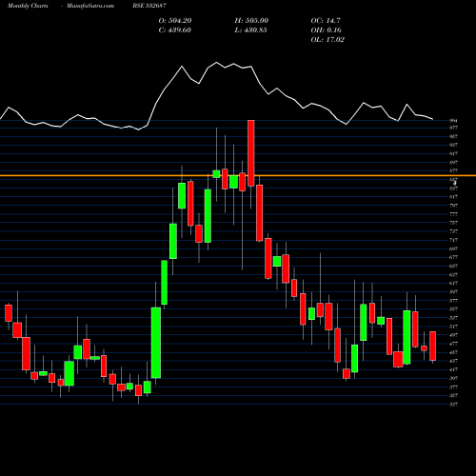Click the 977 price axis label
The image size is (476, 476).
point(453,128)
